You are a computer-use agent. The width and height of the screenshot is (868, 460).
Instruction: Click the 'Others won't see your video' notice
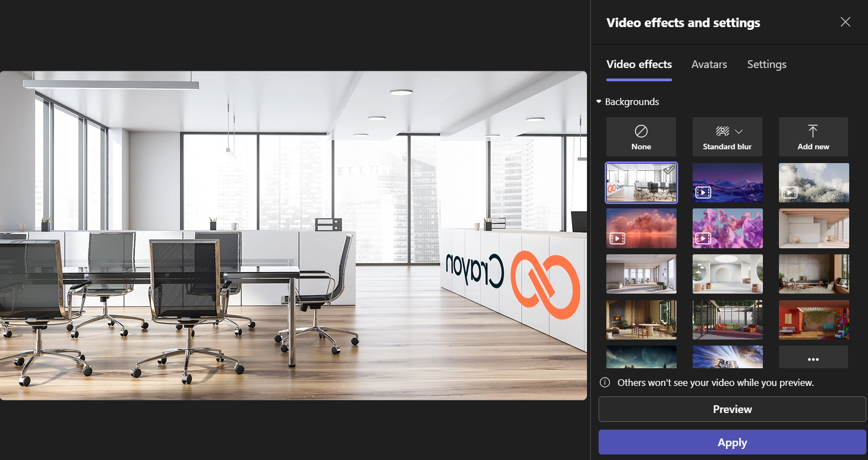pos(715,383)
